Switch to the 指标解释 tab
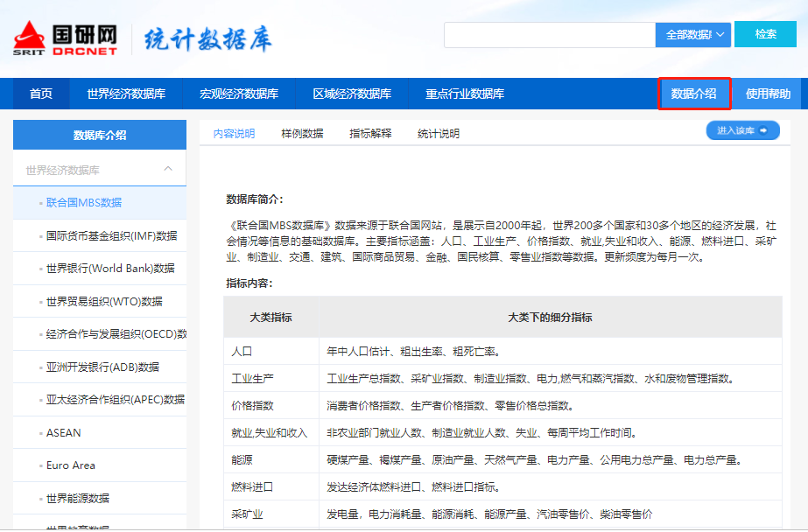This screenshot has width=808, height=532. pos(370,134)
